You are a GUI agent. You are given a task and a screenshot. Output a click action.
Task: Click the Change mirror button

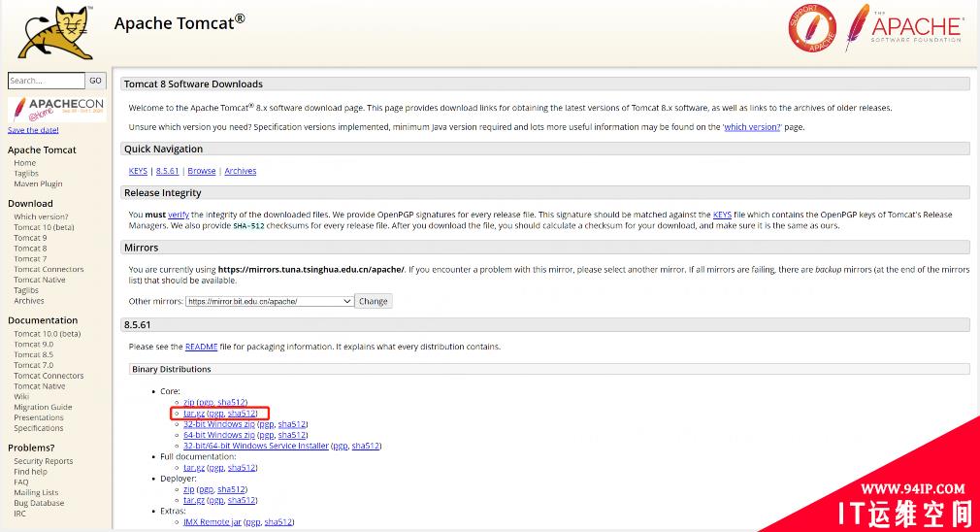(374, 301)
